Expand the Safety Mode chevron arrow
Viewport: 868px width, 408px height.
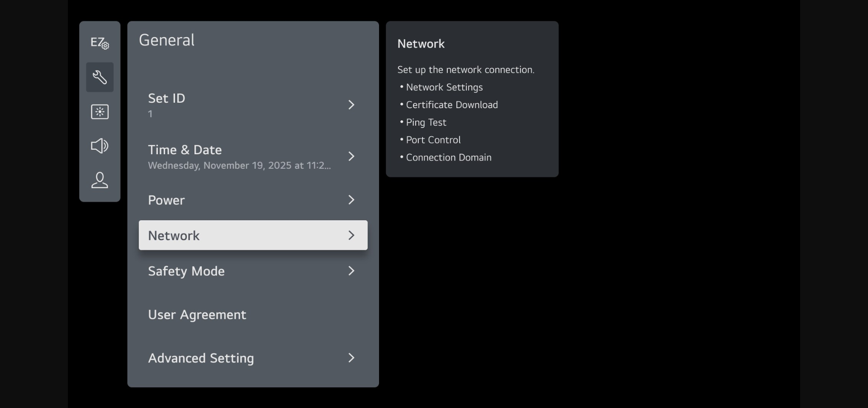click(351, 271)
